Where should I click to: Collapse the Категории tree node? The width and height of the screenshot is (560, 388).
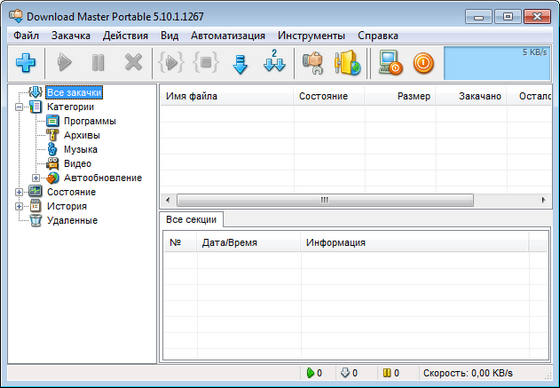(19, 107)
